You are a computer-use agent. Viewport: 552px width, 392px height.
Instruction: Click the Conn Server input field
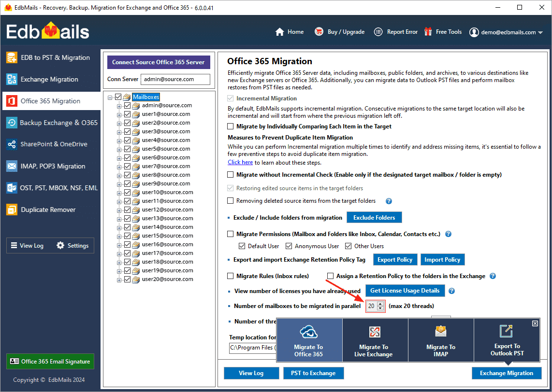[x=175, y=79]
